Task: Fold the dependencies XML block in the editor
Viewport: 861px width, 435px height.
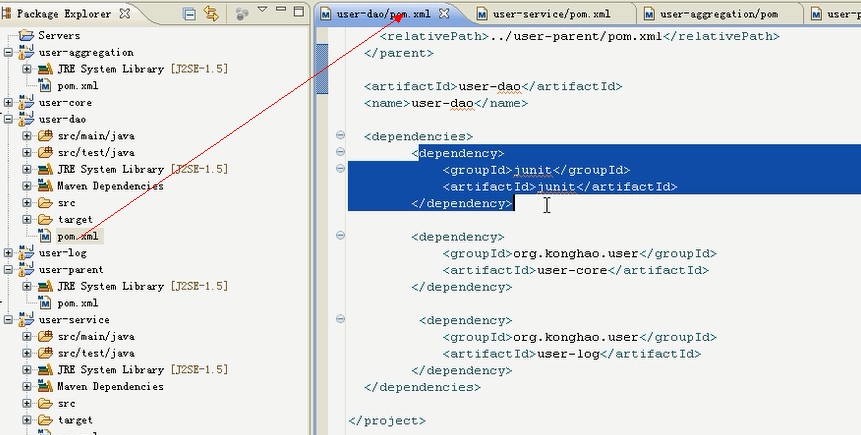Action: tap(340, 136)
